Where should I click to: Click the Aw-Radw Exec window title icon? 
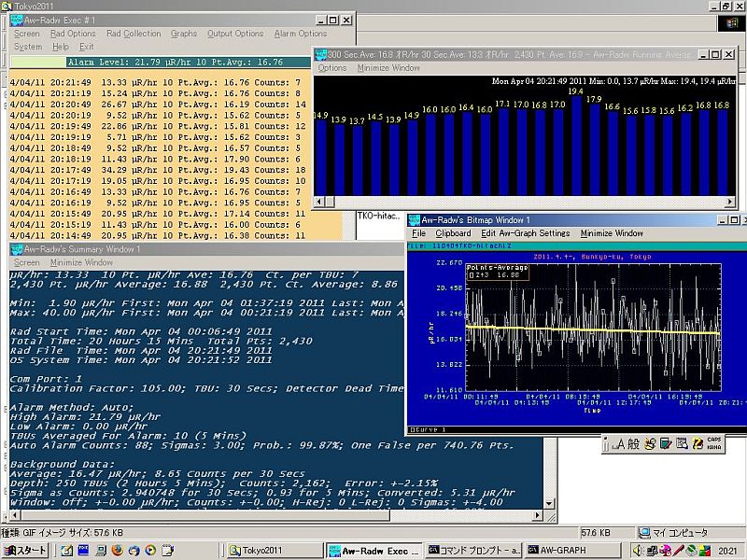pos(16,20)
